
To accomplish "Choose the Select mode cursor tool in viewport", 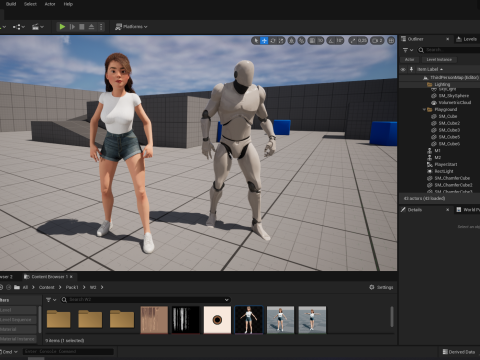I will 256,41.
